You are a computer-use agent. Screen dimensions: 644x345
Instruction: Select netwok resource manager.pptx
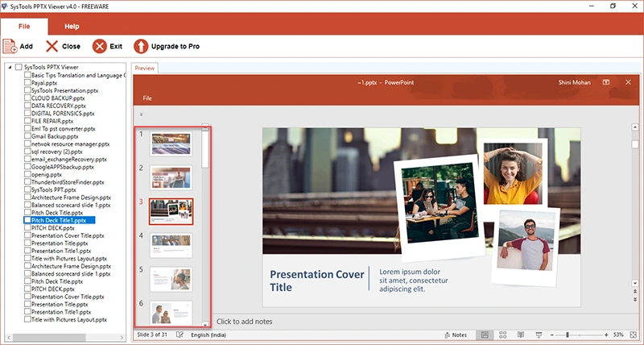(70, 144)
